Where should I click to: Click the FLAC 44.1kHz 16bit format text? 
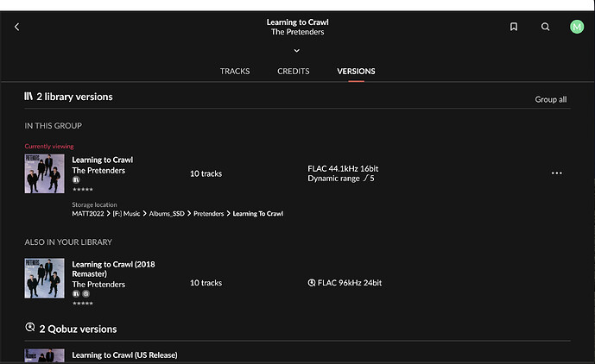click(x=343, y=169)
